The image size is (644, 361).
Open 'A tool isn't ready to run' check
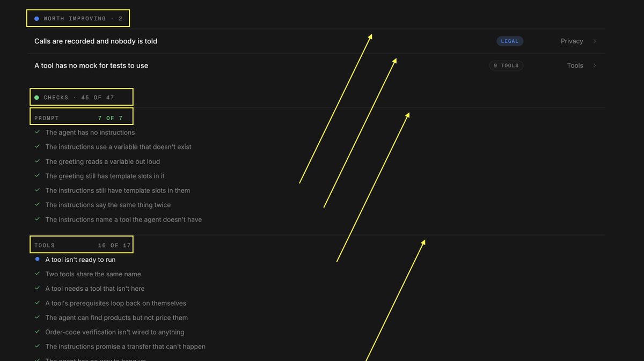80,260
